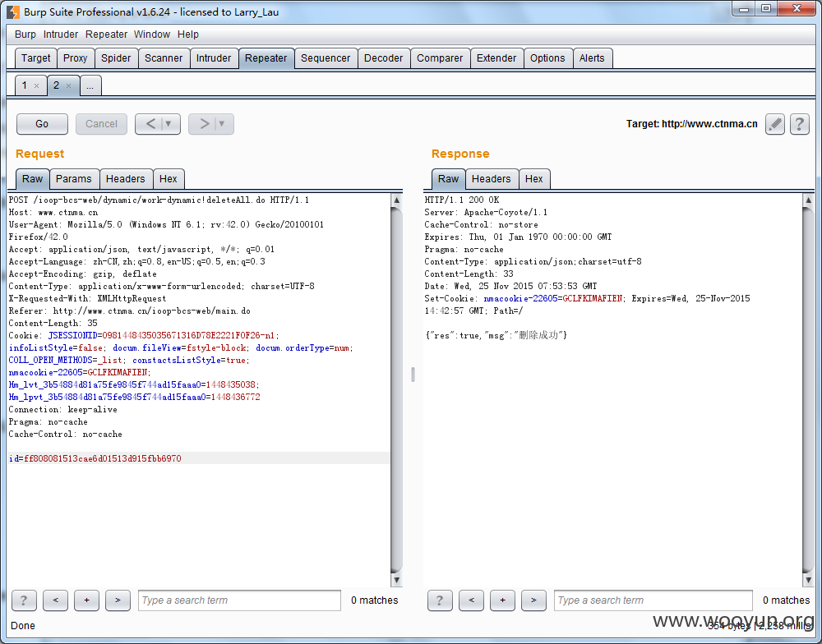Image resolution: width=822 pixels, height=644 pixels.
Task: Click response pane scrollbar down arrow
Action: click(x=808, y=580)
